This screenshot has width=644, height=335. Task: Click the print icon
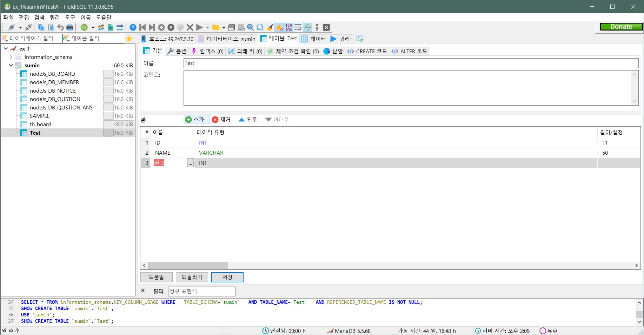70,27
